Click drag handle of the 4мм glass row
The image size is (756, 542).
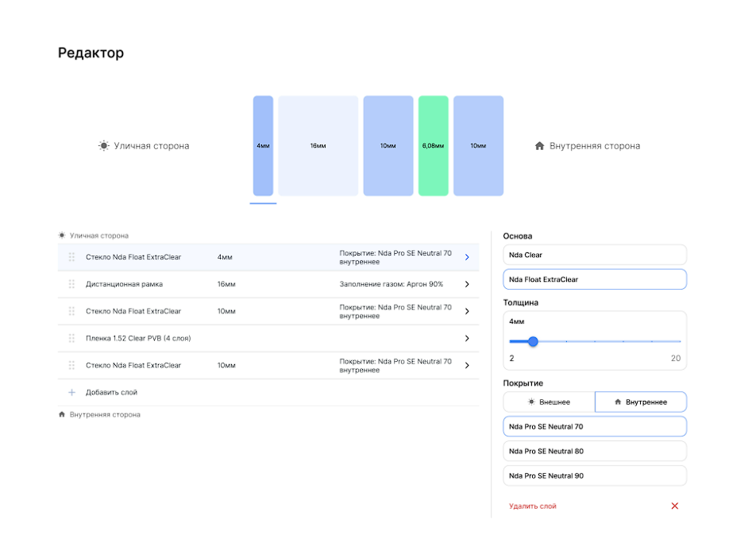(71, 257)
